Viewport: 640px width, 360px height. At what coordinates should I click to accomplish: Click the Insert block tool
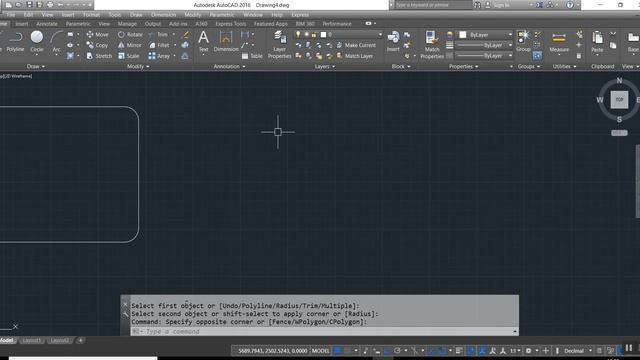click(393, 42)
